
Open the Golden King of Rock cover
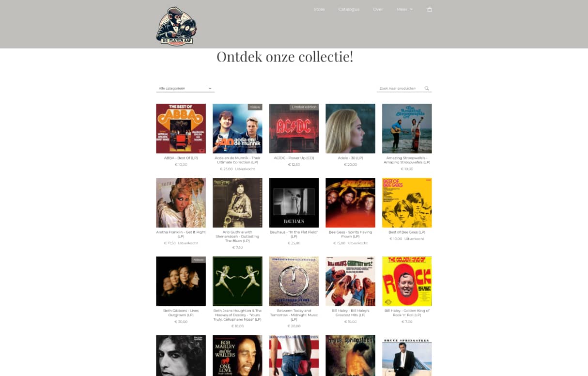[x=407, y=282]
